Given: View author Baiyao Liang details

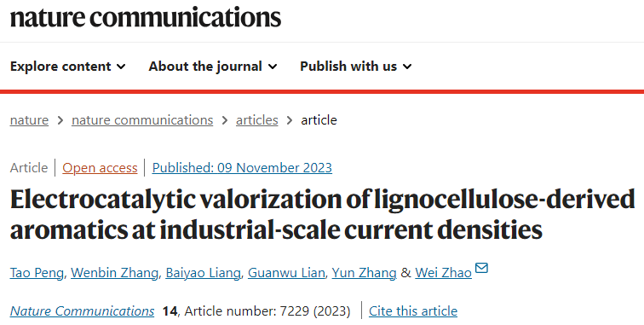Looking at the screenshot, I should click(203, 273).
